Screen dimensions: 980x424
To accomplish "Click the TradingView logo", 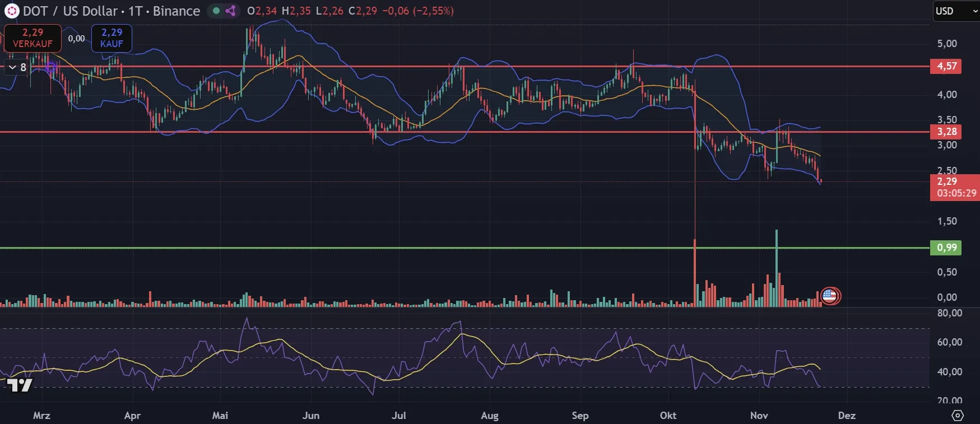I will (x=20, y=385).
